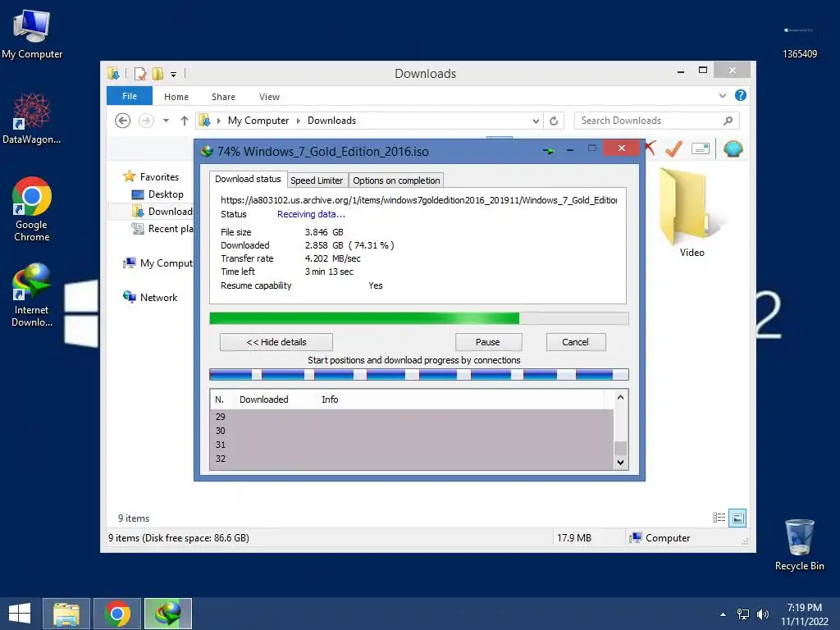Select connection row 29
This screenshot has width=840, height=630.
tap(412, 417)
